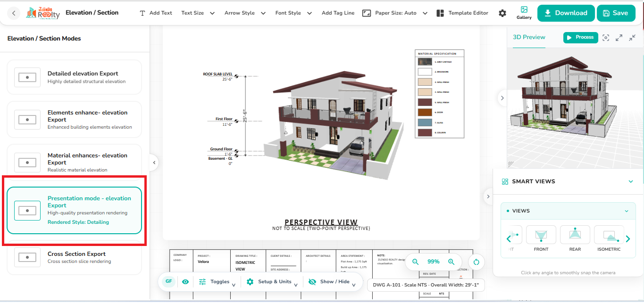Click the Glass material color swatch
Screen dimensions: 644x303
[425, 123]
